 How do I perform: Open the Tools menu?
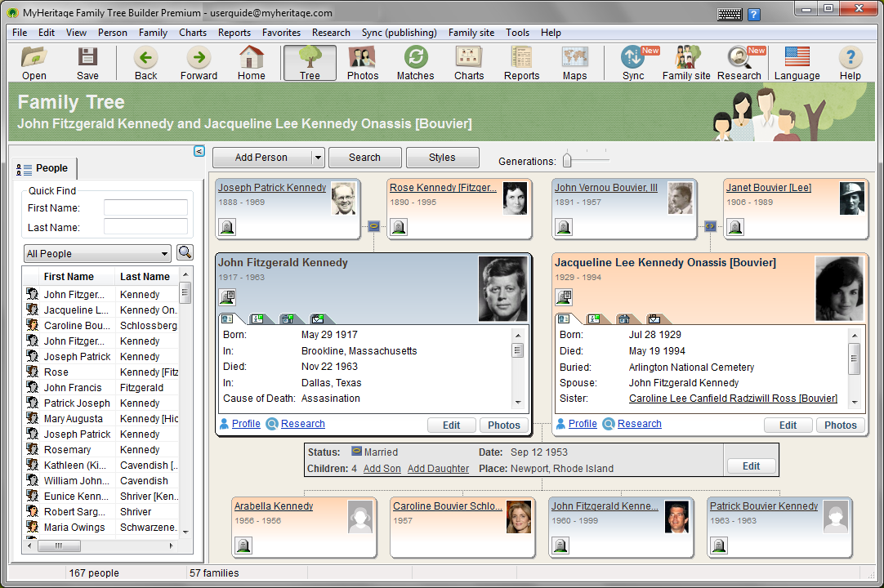517,33
